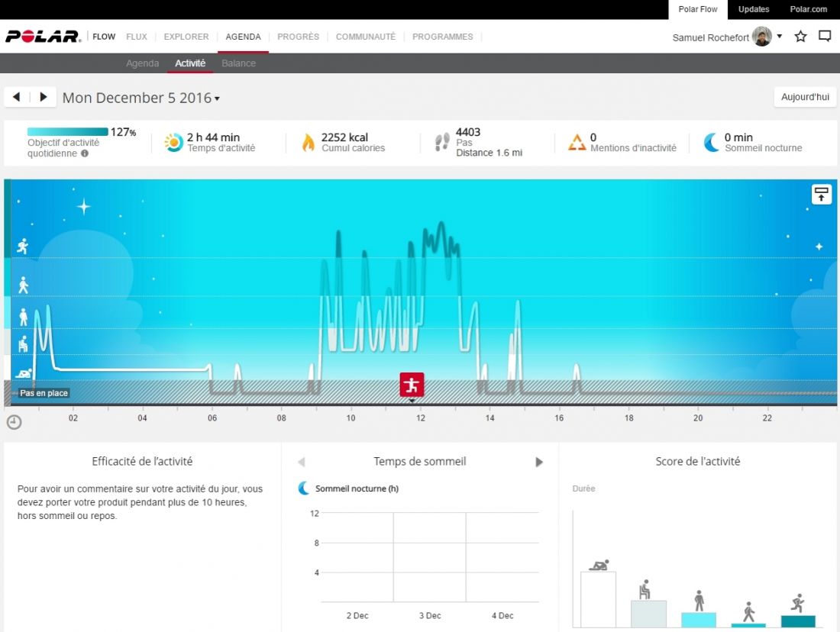The height and width of the screenshot is (632, 840).
Task: Click the footsteps icon for steps
Action: click(442, 143)
